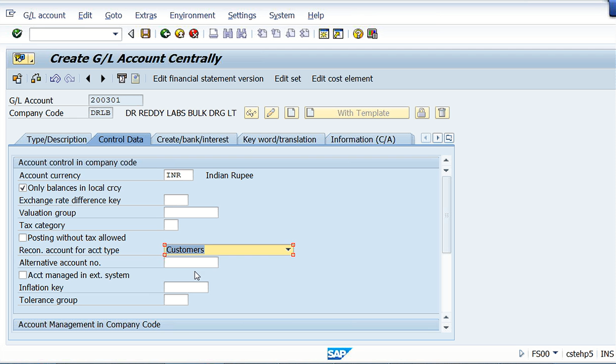Open the command field dropdown arrow
Screen dimensions: 616x364
115,34
